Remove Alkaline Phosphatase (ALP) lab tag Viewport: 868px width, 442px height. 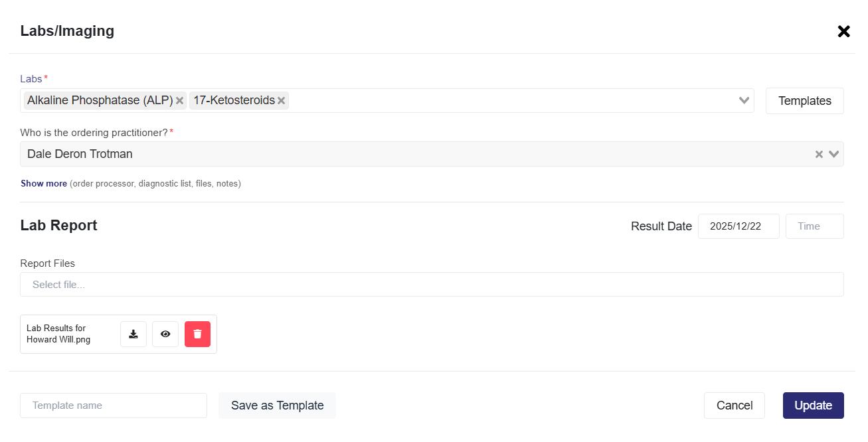[x=179, y=101]
